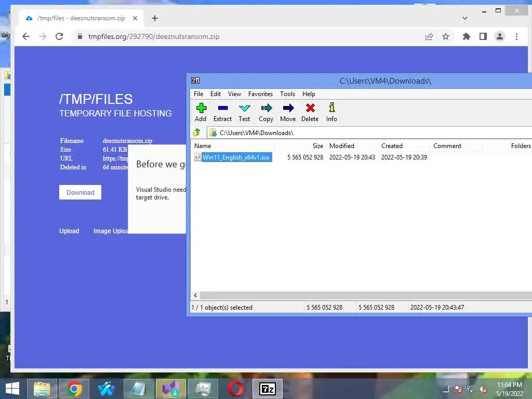532x399 pixels.
Task: Click the filename text deeznutsransom.zip
Action: pyautogui.click(x=128, y=140)
